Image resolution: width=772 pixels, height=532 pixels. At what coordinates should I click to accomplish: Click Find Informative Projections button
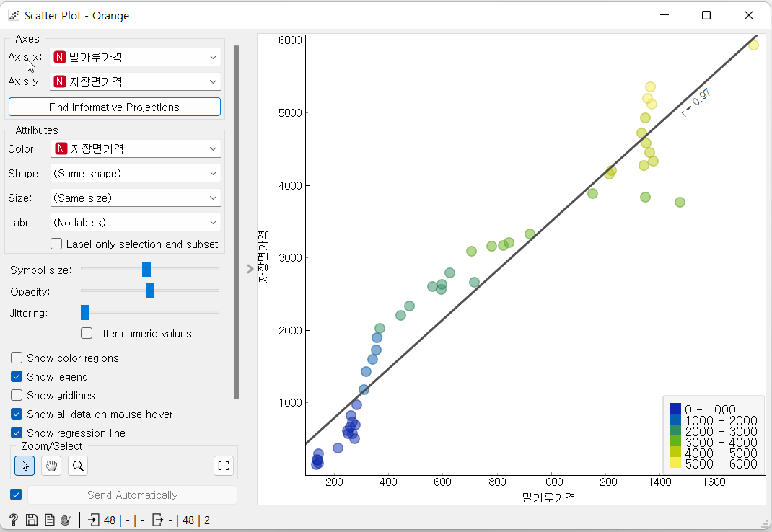tap(114, 107)
